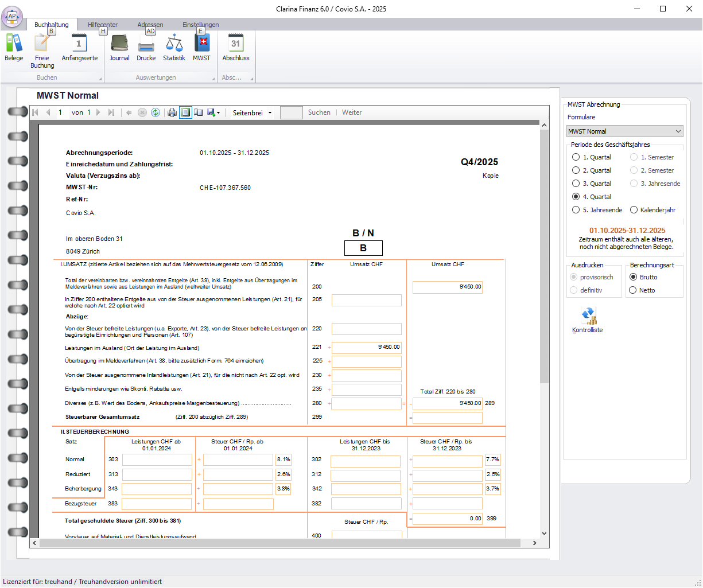Choose Netto Berechnungsart
This screenshot has width=703, height=588.
coord(642,290)
